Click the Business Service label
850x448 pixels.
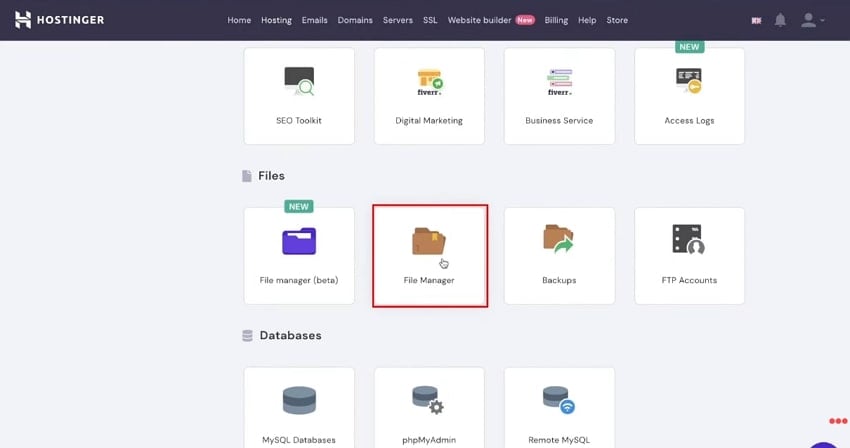point(559,120)
